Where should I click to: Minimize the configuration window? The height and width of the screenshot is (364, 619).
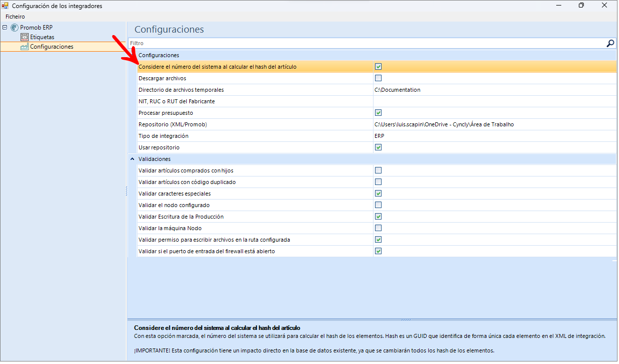coord(559,6)
